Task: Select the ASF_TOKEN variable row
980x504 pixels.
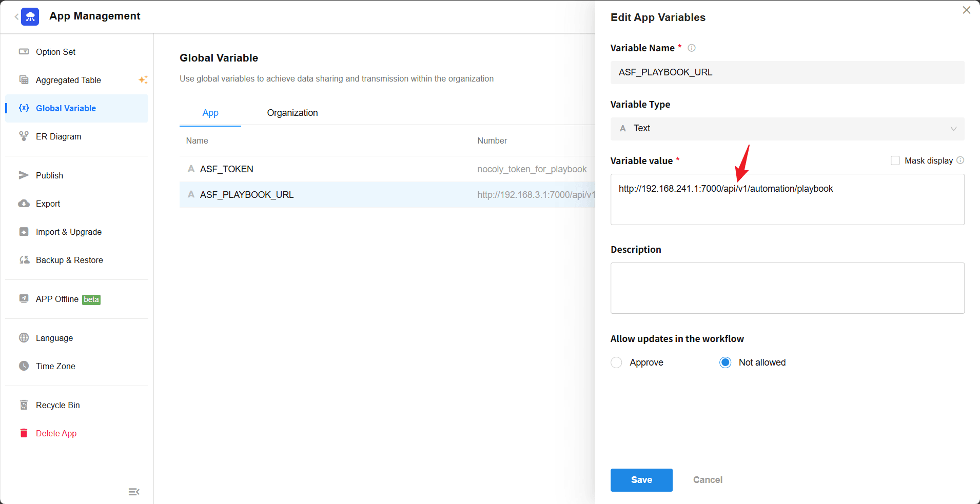Action: click(x=328, y=169)
